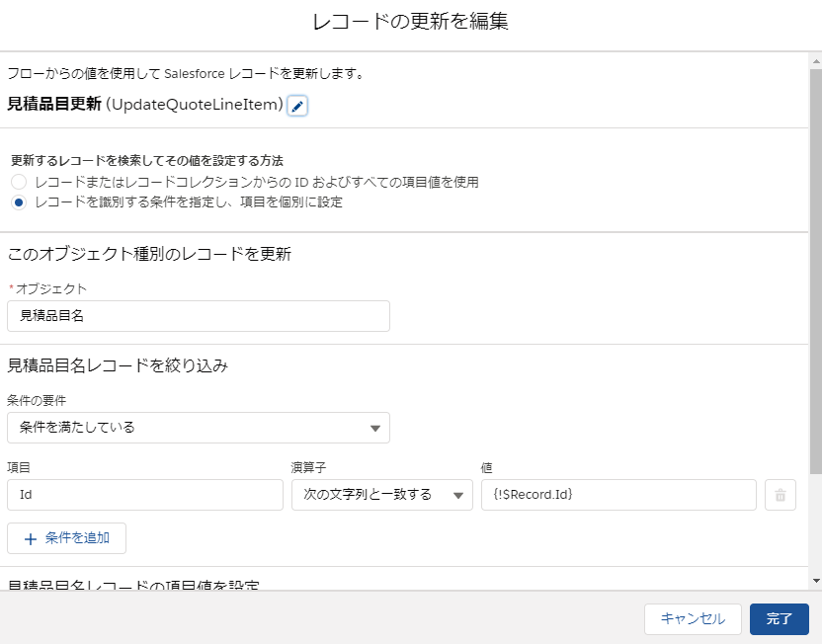Click the scrollbar up arrow

pos(816,61)
